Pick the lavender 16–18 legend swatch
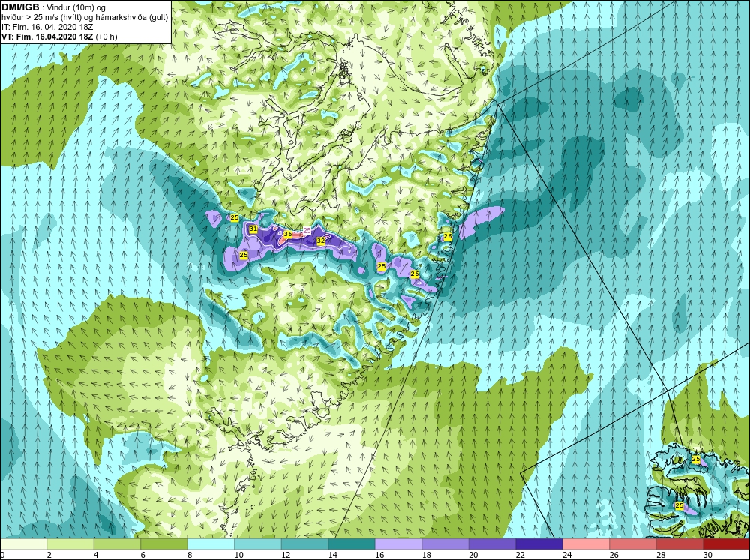The image size is (750, 560). [398, 544]
